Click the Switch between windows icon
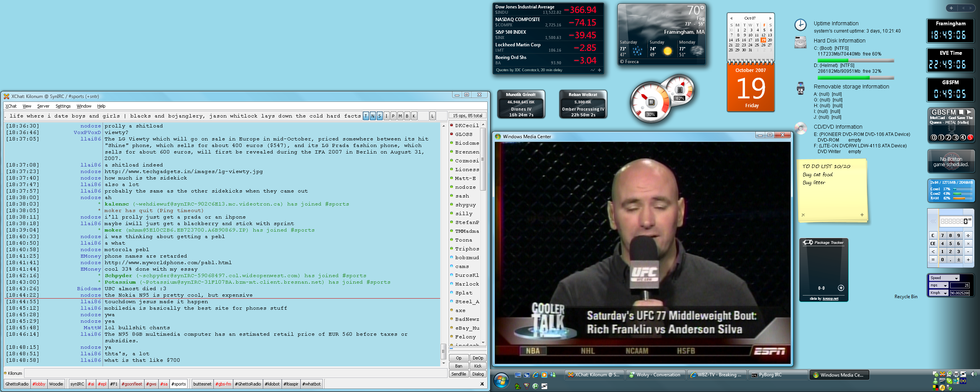 point(526,375)
